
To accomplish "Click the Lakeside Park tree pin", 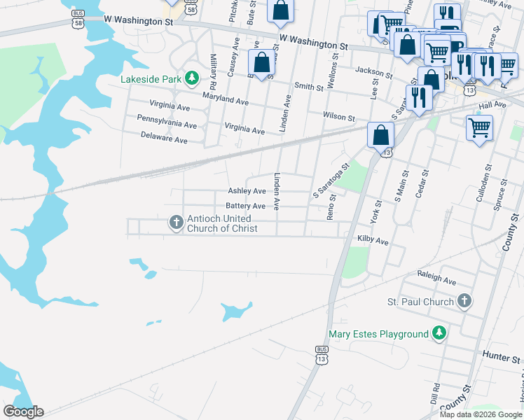I will coord(192,78).
